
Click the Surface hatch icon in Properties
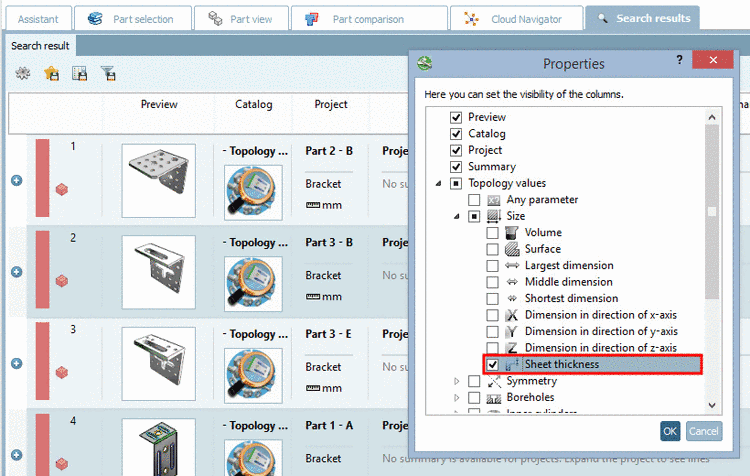point(512,249)
